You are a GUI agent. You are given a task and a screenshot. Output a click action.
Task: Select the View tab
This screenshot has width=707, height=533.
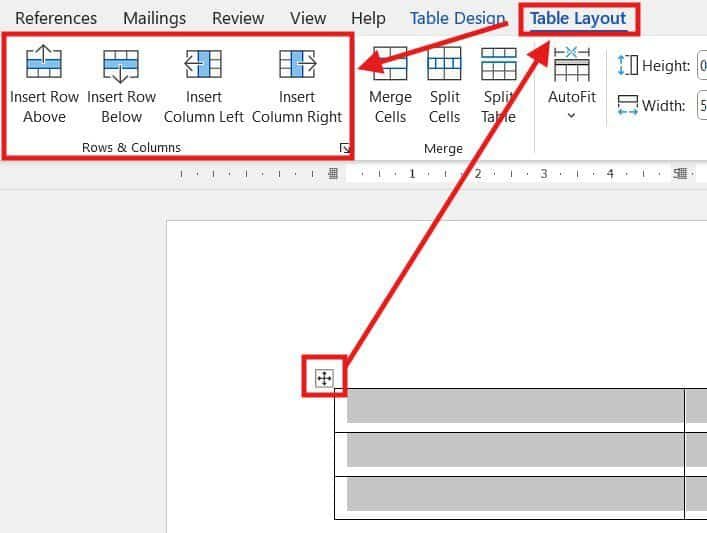pos(308,18)
